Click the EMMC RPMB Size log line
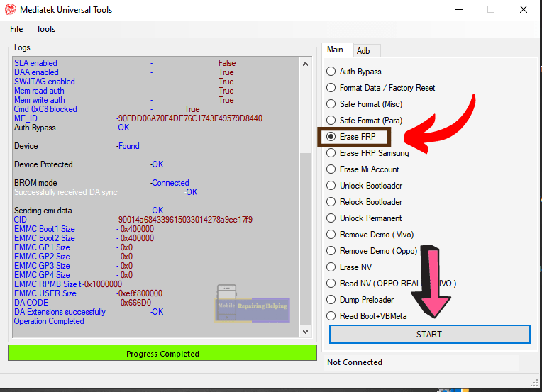 tap(68, 284)
